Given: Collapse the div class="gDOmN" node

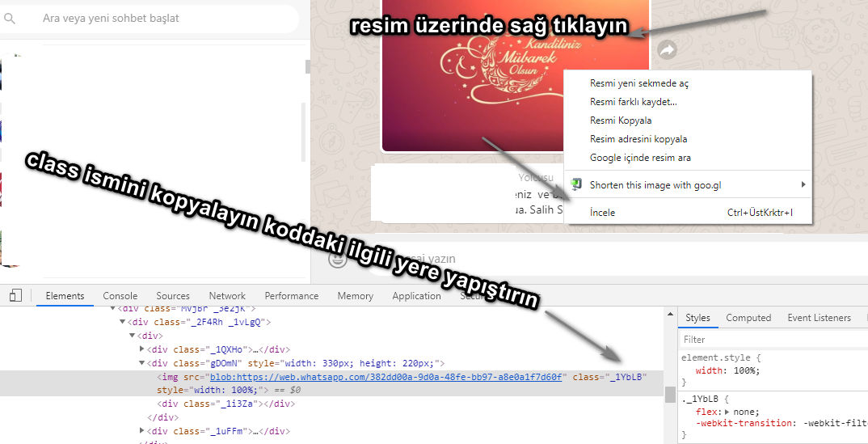Looking at the screenshot, I should coord(141,363).
